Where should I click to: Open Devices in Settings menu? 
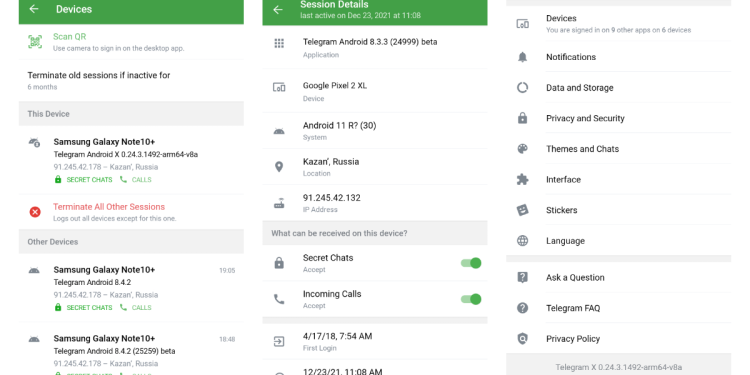coord(618,23)
